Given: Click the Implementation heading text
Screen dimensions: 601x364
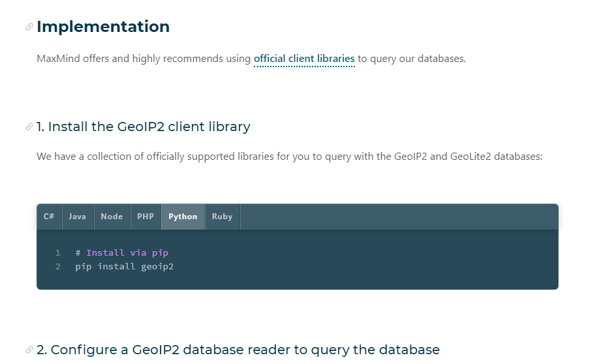Looking at the screenshot, I should (x=103, y=27).
